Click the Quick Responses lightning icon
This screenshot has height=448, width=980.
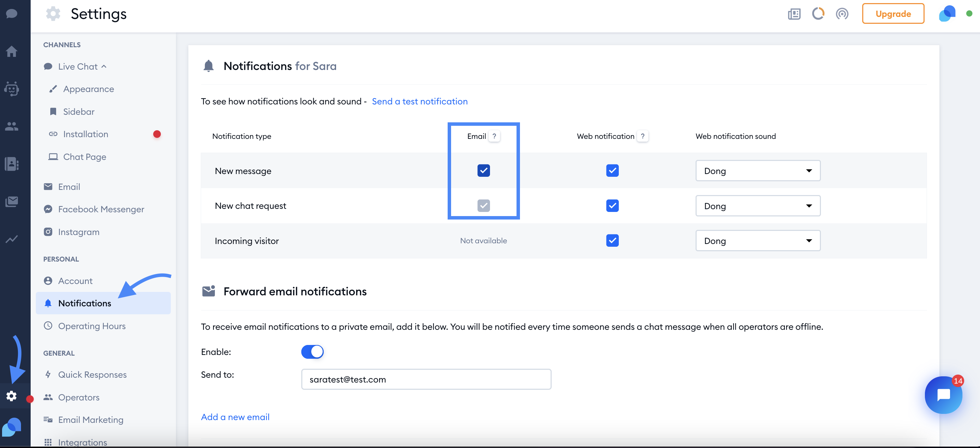pos(48,375)
